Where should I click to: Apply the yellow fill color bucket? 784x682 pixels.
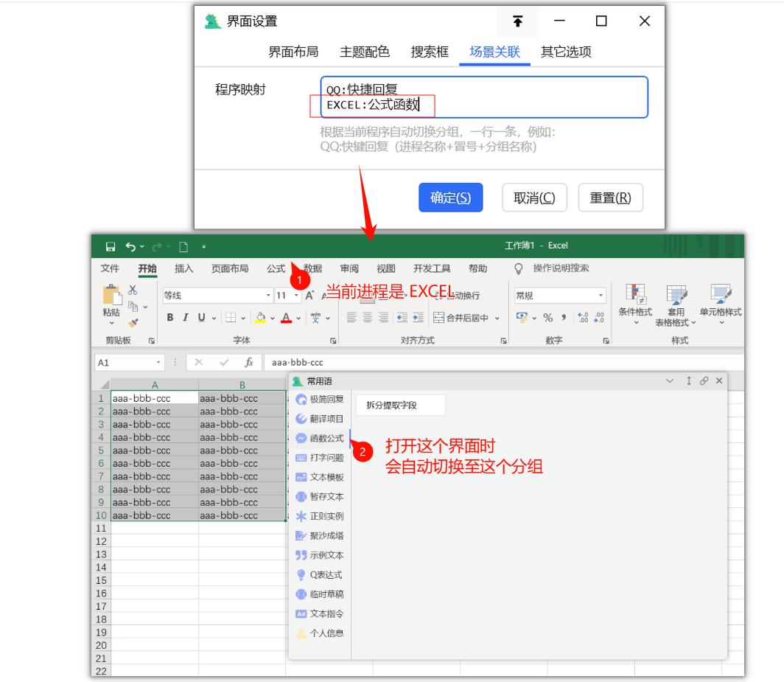(x=261, y=317)
